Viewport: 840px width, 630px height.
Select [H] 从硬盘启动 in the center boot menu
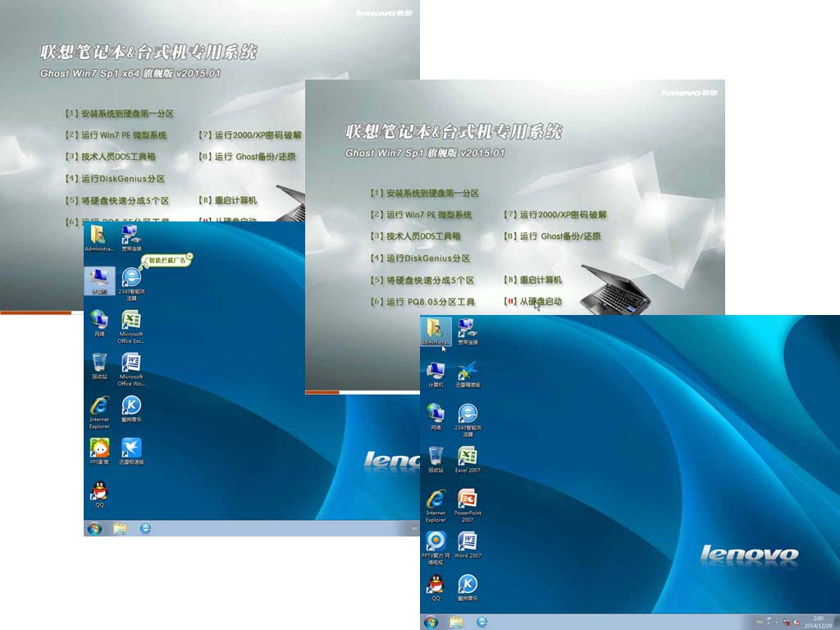tap(532, 302)
